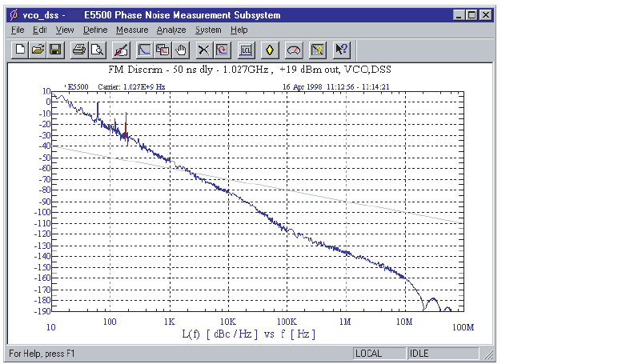Open the Measure menu
The width and height of the screenshot is (622, 364).
131,30
